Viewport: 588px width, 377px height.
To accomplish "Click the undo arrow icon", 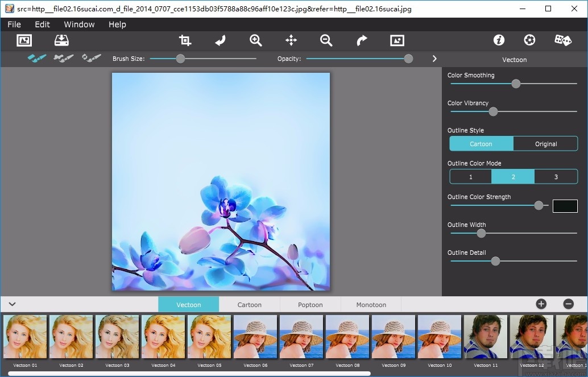I will pos(221,40).
